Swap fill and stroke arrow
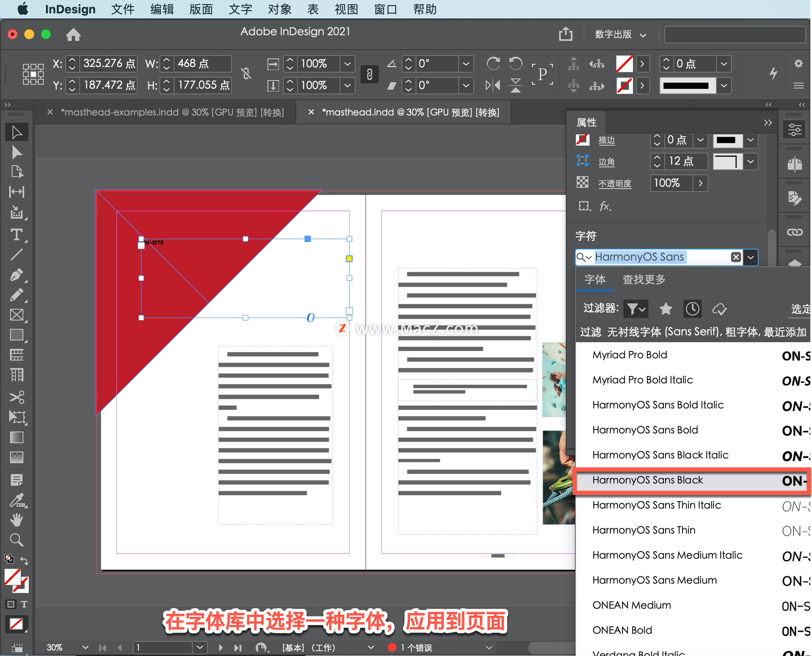812x656 pixels. pos(24,561)
